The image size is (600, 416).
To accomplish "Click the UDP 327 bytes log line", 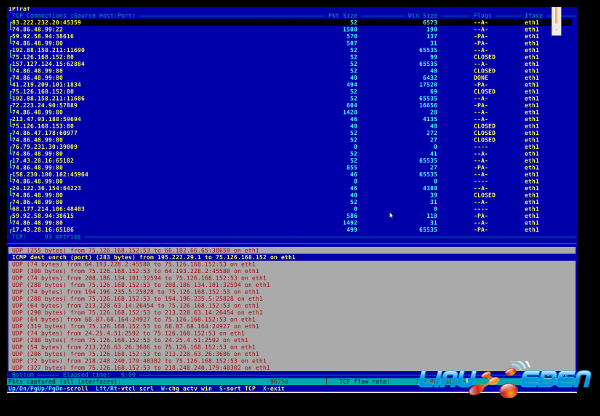I will (292, 368).
